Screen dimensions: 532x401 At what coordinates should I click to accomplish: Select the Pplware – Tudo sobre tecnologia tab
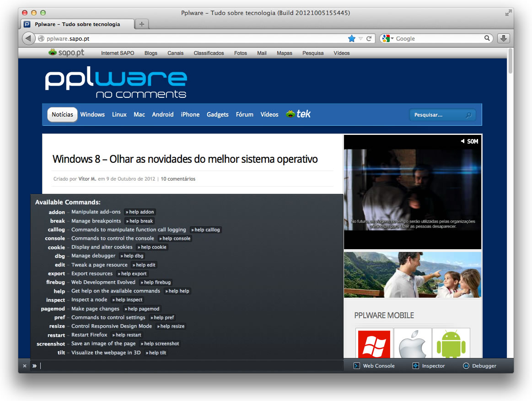77,24
